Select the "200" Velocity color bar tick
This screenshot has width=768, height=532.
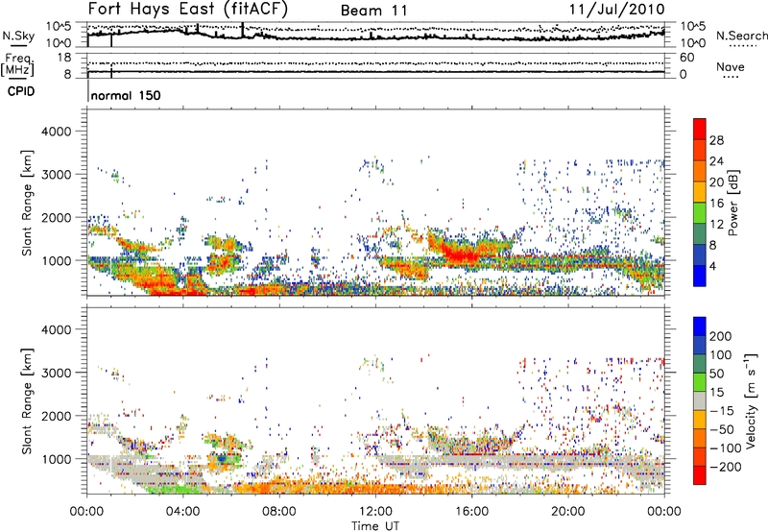721,336
